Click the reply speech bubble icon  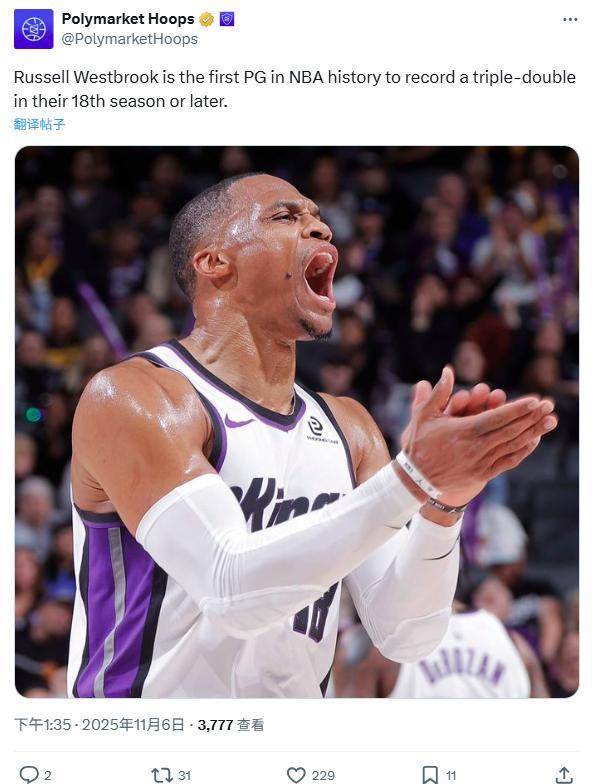28,775
